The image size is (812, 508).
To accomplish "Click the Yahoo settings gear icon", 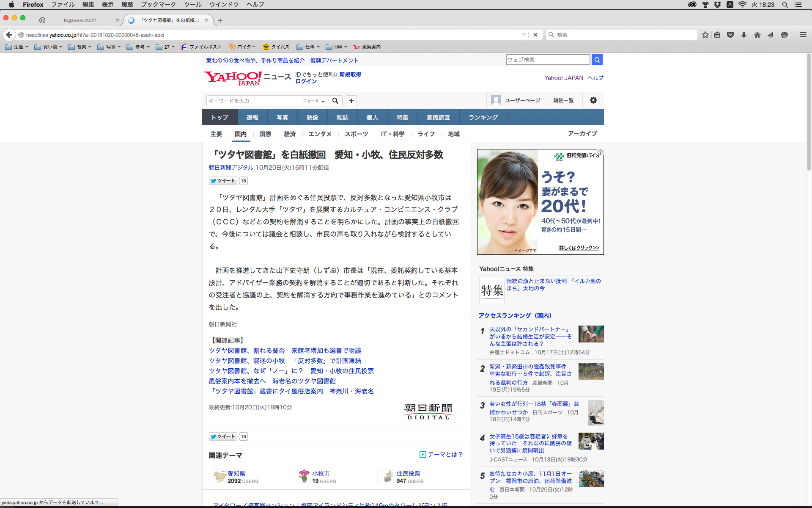I will [x=593, y=100].
